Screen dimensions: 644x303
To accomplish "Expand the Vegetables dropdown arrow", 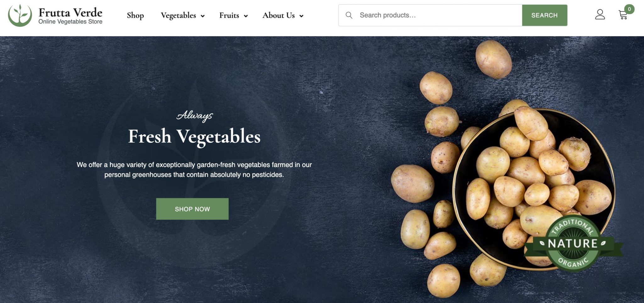I will [203, 16].
